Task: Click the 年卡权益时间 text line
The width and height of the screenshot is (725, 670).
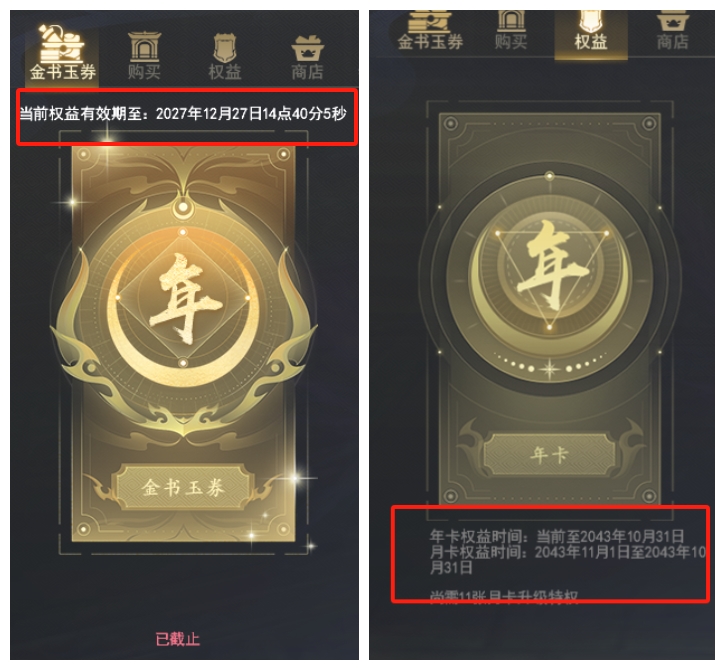Action: tap(557, 536)
